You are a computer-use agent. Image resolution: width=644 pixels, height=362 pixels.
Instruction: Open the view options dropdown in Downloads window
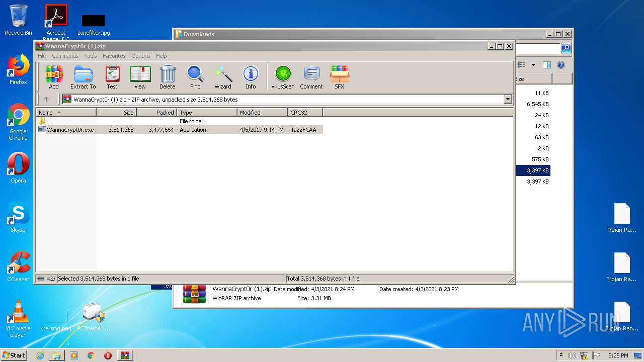tap(533, 65)
